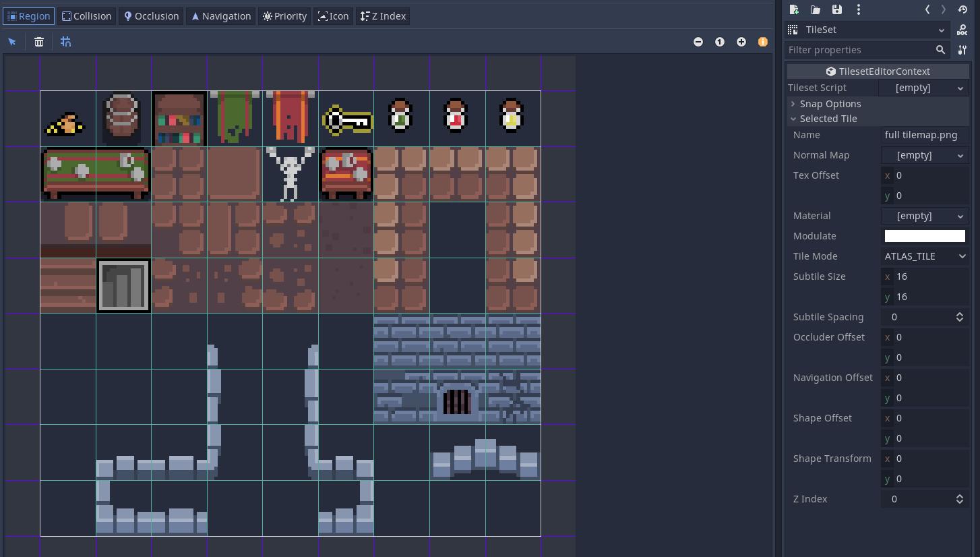Edit Subtile Size x value

925,276
